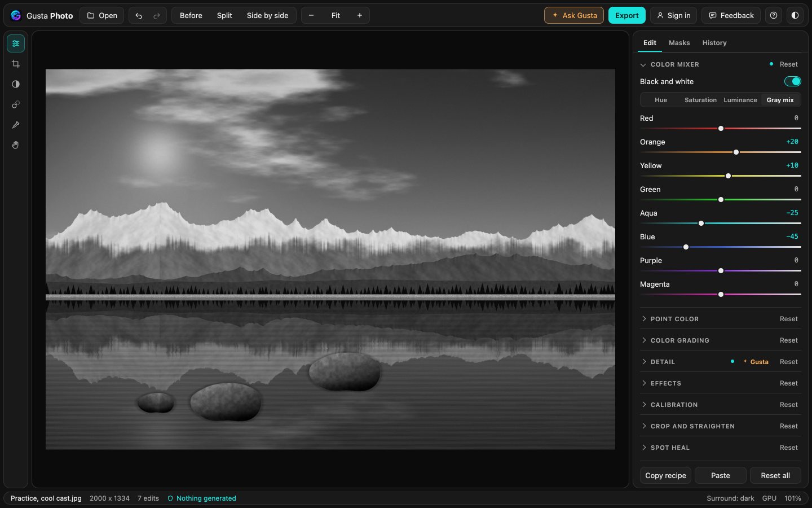The image size is (812, 508).
Task: Click the Blue gray mix slider handle
Action: (686, 247)
